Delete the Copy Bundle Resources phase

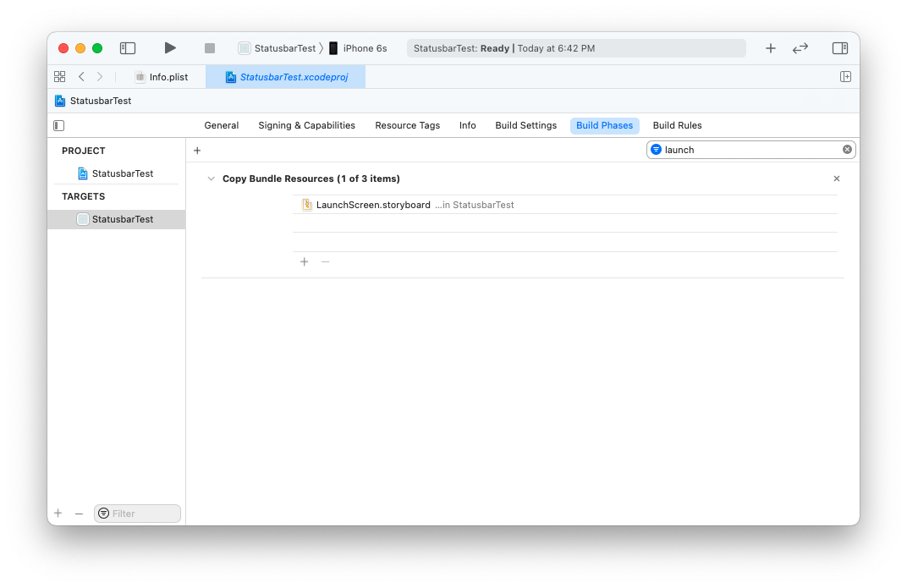(837, 179)
